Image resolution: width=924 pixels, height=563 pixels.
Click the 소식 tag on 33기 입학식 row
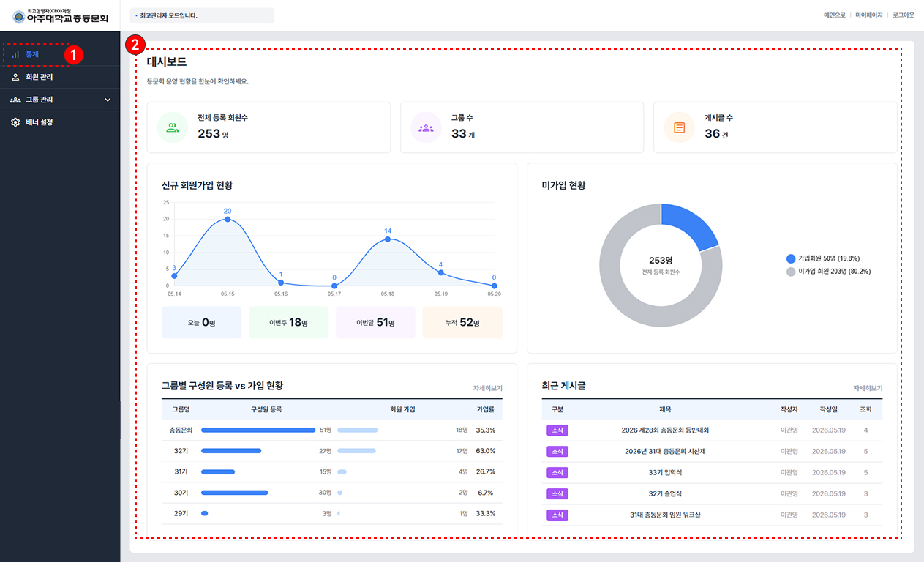point(557,472)
